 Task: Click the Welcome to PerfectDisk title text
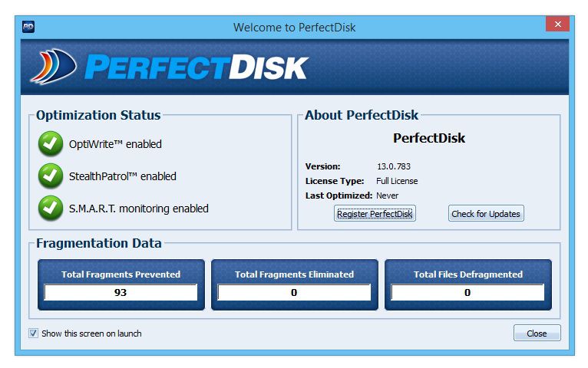pos(294,28)
